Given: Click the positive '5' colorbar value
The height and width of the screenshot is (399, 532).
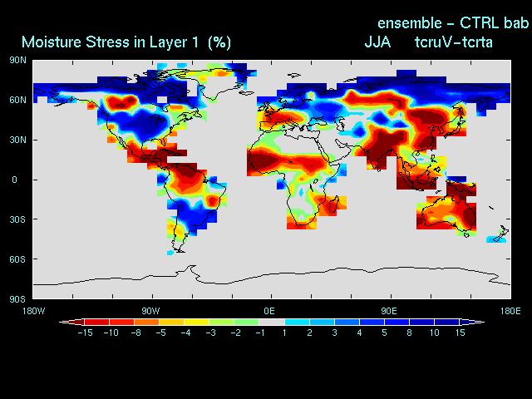Looking at the screenshot, I should click(384, 332).
